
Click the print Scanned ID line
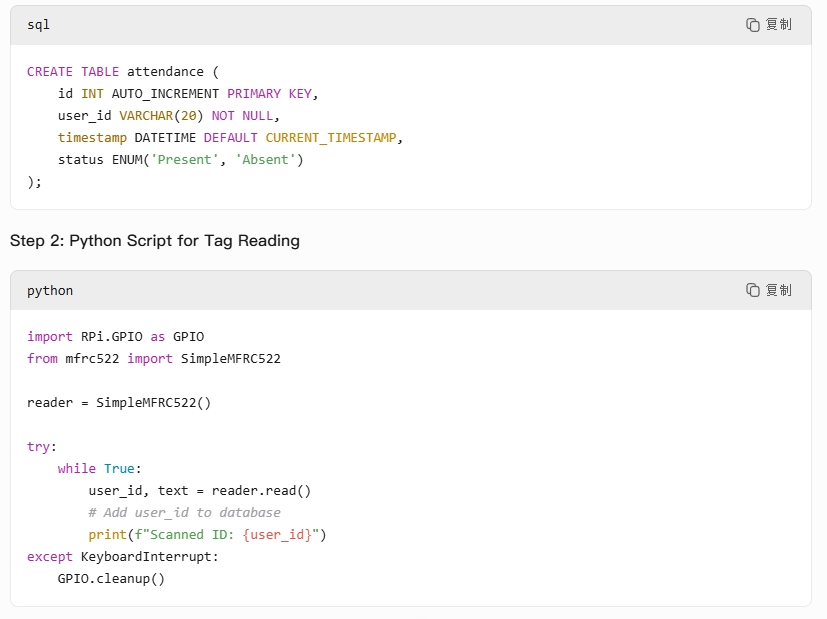[207, 535]
